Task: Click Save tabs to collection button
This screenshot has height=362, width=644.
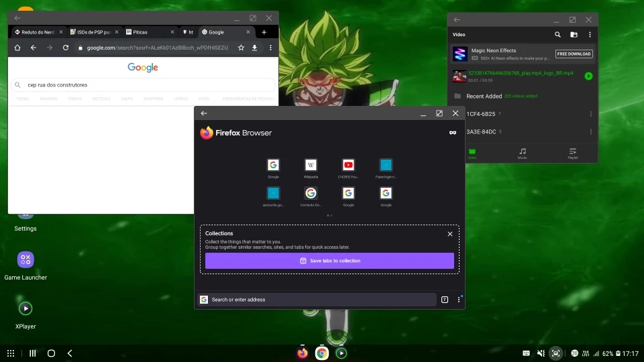Action: click(x=329, y=261)
